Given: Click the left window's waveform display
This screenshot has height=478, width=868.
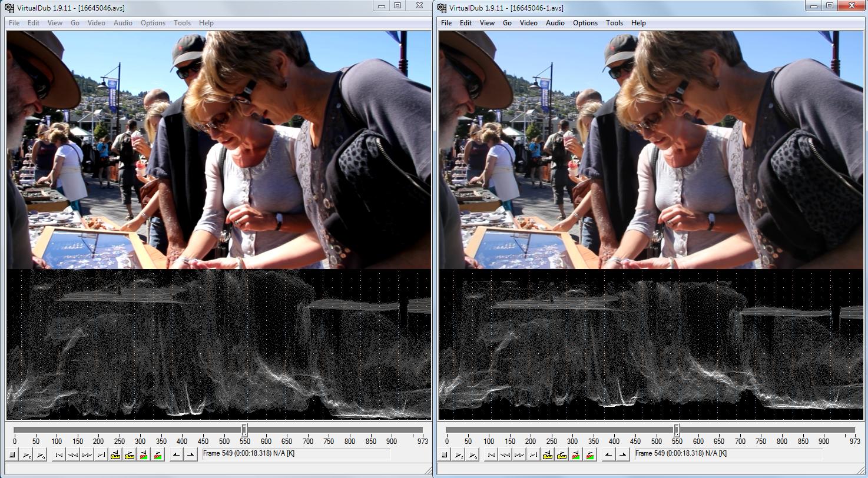Looking at the screenshot, I should pos(219,344).
